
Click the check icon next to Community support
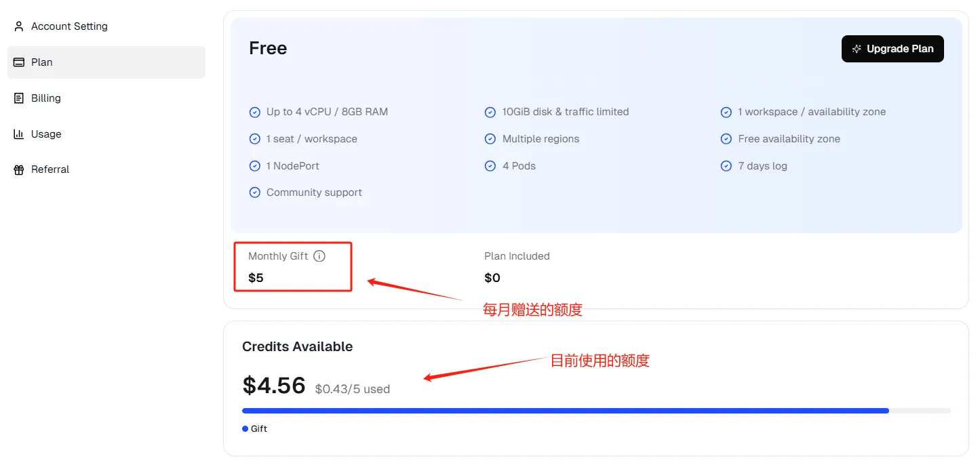click(255, 193)
